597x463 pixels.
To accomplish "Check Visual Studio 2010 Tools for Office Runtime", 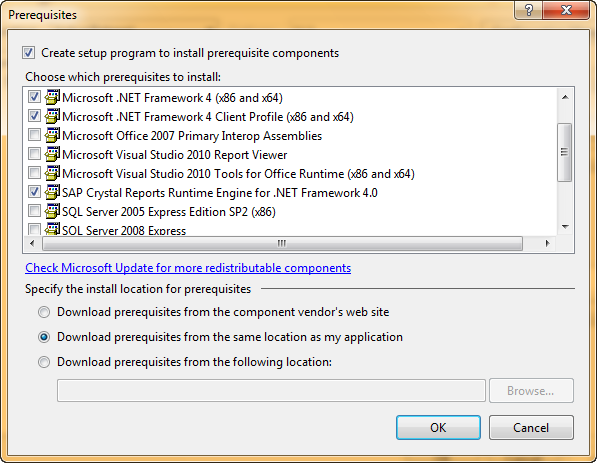I will tap(34, 173).
